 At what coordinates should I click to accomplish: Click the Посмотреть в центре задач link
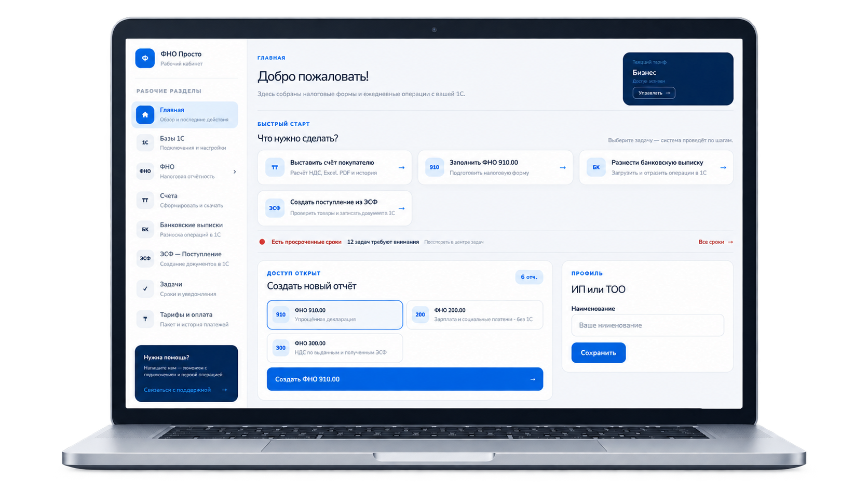454,242
